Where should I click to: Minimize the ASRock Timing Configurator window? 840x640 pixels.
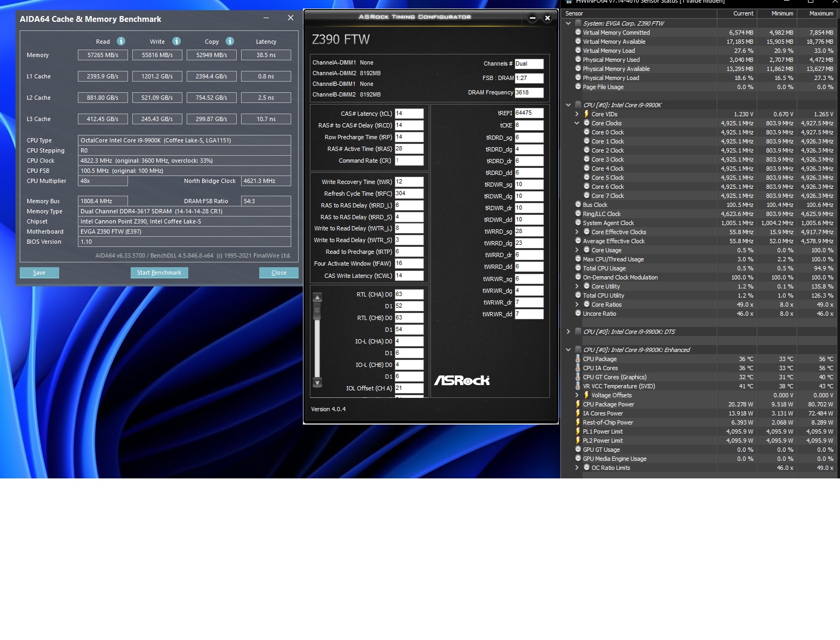click(x=532, y=18)
